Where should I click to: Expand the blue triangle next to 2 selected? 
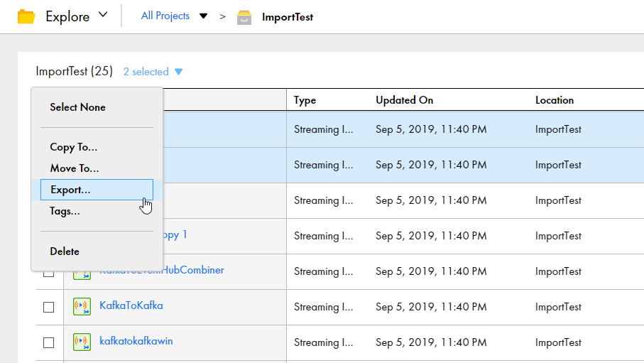(x=178, y=72)
